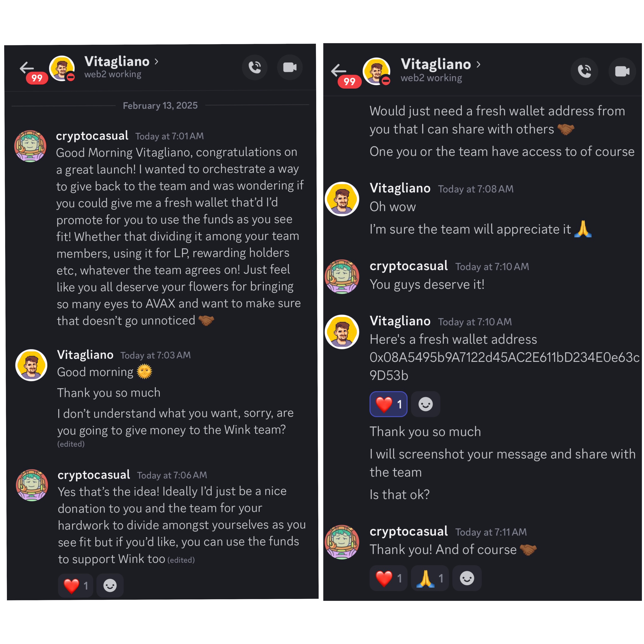Add reaction below 'Thank you! And of course'

click(x=467, y=578)
